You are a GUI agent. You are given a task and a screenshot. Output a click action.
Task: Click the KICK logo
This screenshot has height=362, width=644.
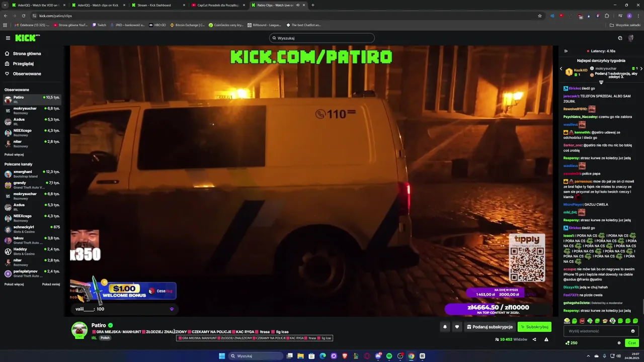pos(27,38)
